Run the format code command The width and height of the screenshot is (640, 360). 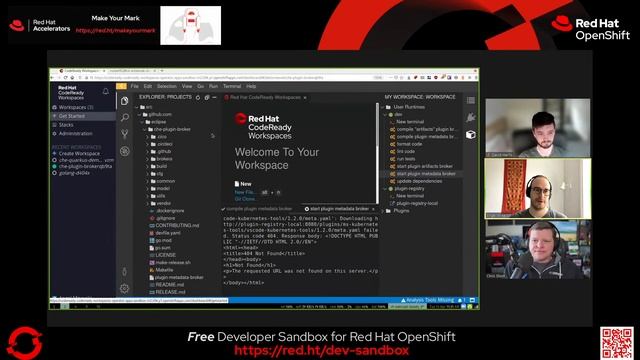(409, 144)
